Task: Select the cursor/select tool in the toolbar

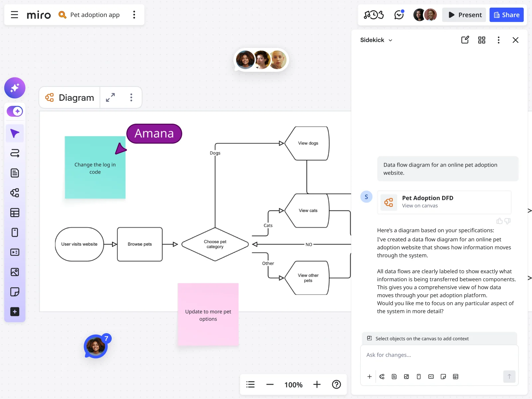Action: [x=15, y=133]
